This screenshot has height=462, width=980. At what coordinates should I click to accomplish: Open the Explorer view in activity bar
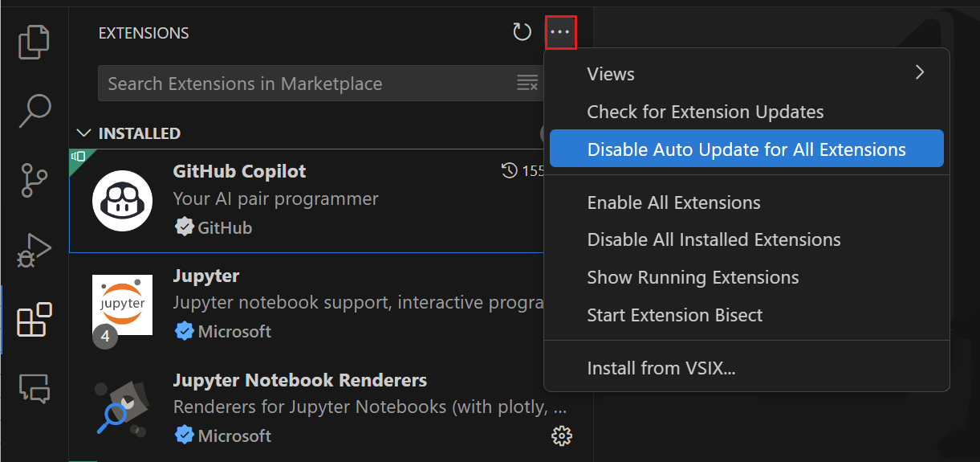(34, 42)
